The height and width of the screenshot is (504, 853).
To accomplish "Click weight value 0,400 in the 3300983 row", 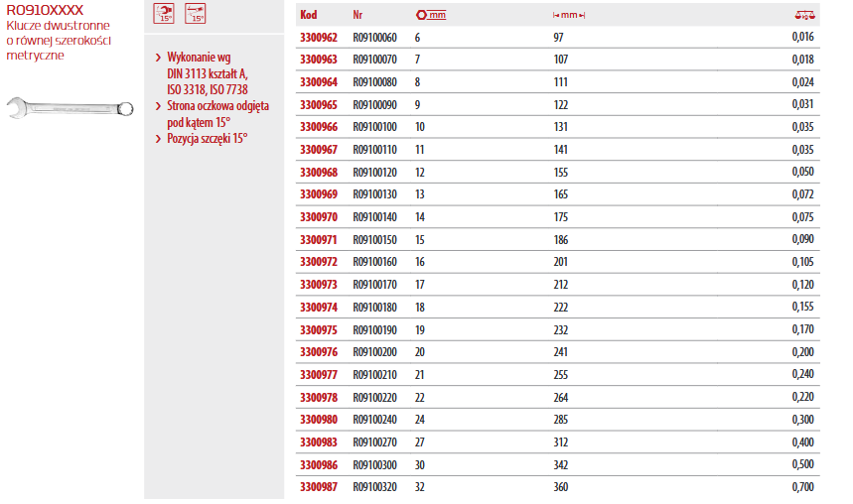I will pyautogui.click(x=802, y=441).
